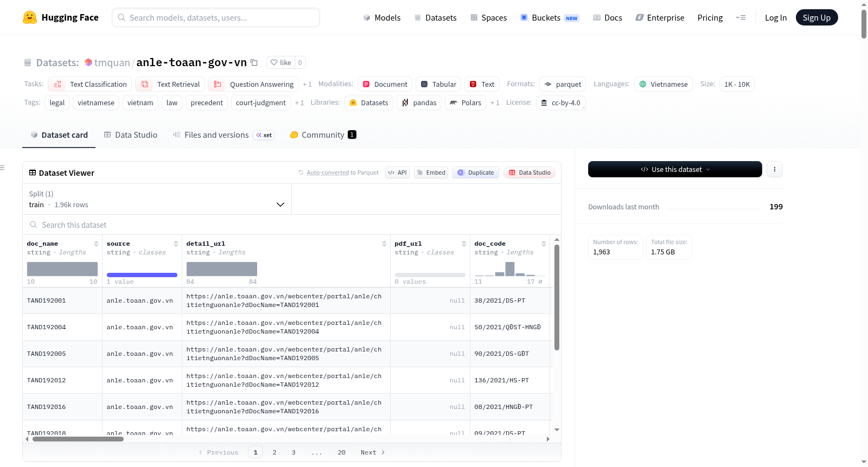Filter by the Tabular modality tag
The image size is (868, 467).
click(x=438, y=84)
